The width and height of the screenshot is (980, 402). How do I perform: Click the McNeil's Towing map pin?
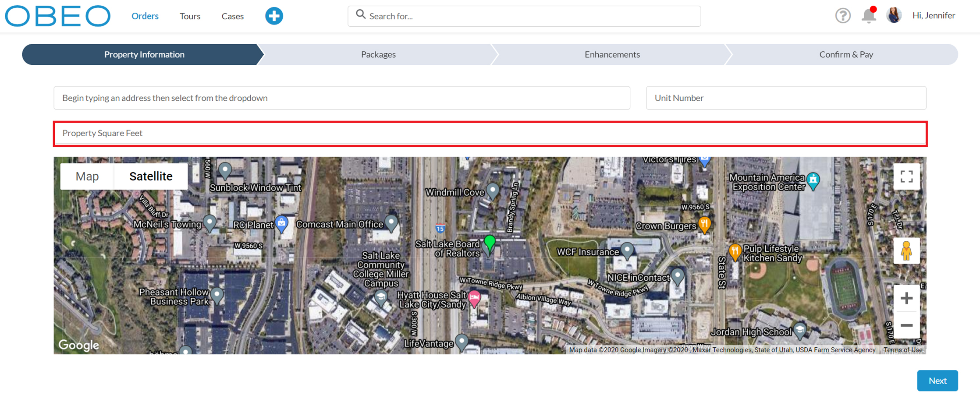tap(209, 224)
